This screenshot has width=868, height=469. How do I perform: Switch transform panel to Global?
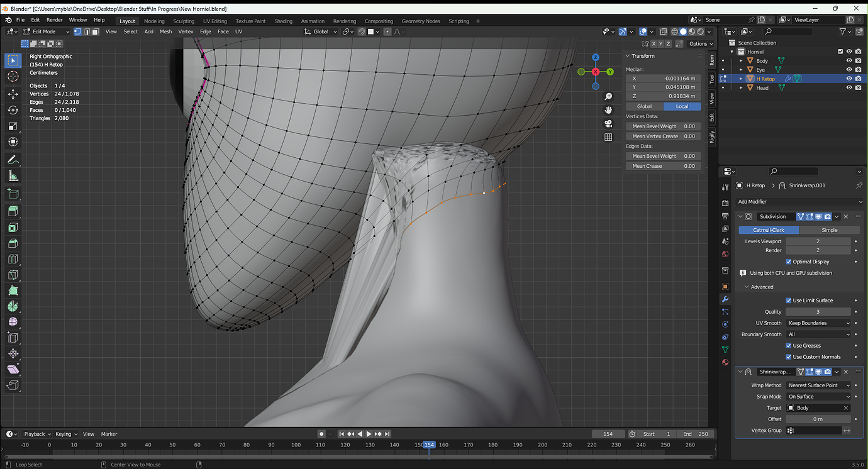(644, 106)
